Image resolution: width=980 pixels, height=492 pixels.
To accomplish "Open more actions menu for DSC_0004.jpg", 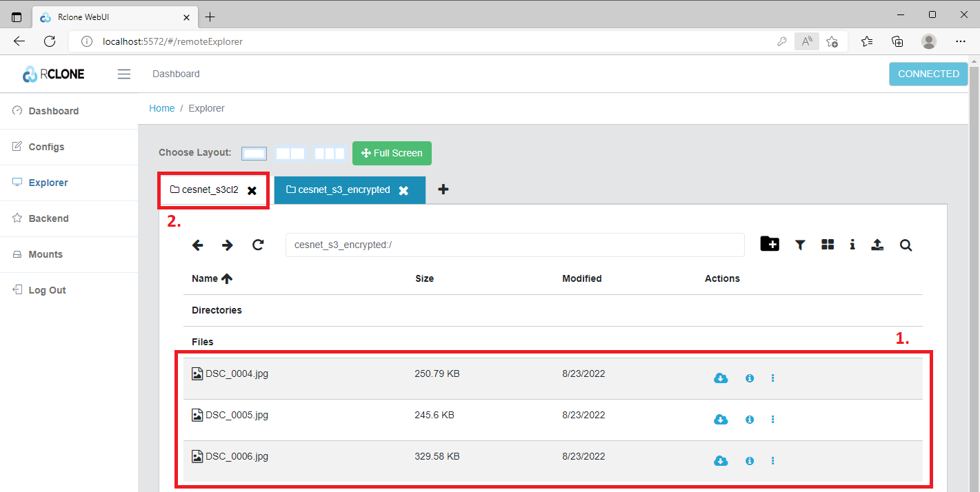I will [772, 378].
